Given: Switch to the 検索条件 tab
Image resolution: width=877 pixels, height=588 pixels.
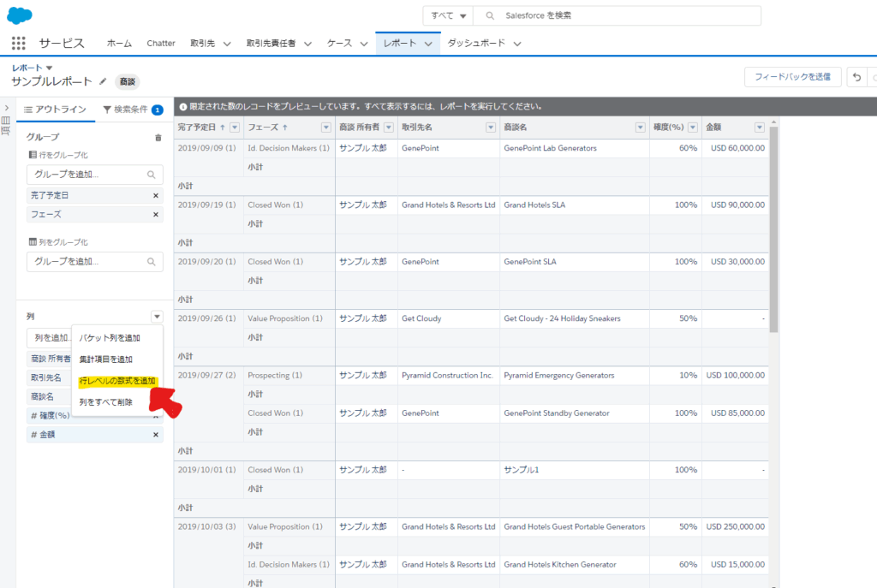Looking at the screenshot, I should (133, 110).
